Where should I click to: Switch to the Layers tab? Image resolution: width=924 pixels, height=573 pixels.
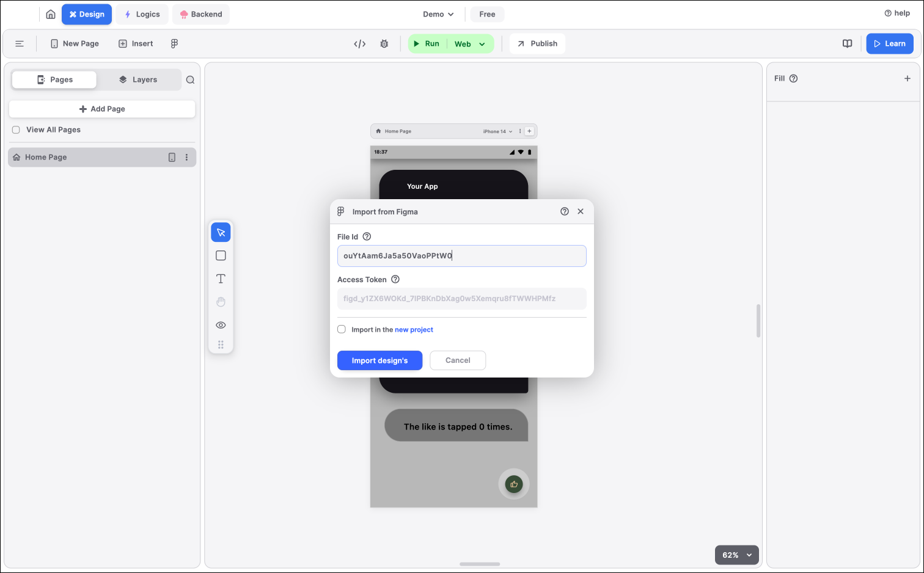pos(139,79)
